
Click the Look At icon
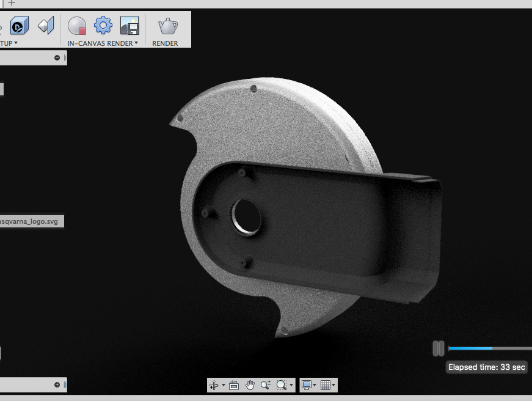click(234, 385)
